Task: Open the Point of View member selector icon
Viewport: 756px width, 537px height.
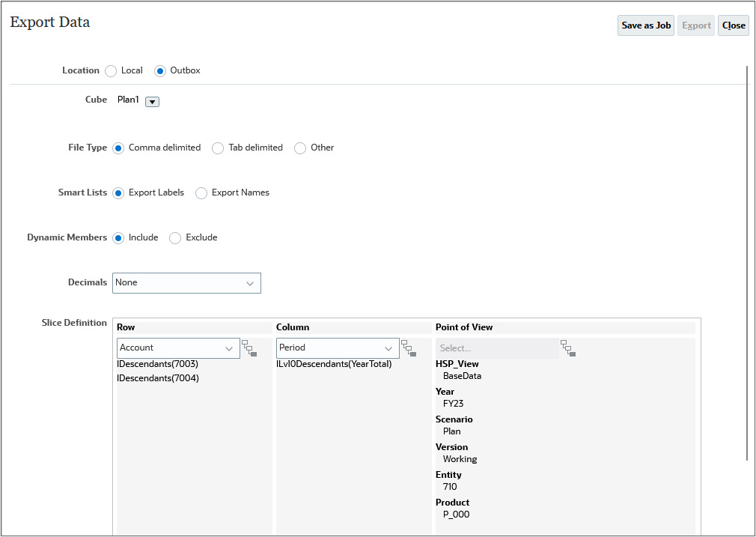Action: tap(567, 349)
